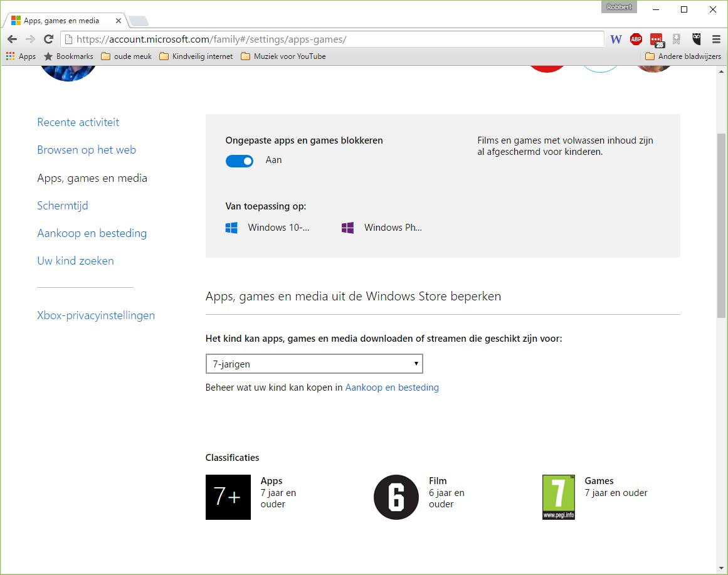Click the scrollbar down arrow

[721, 568]
